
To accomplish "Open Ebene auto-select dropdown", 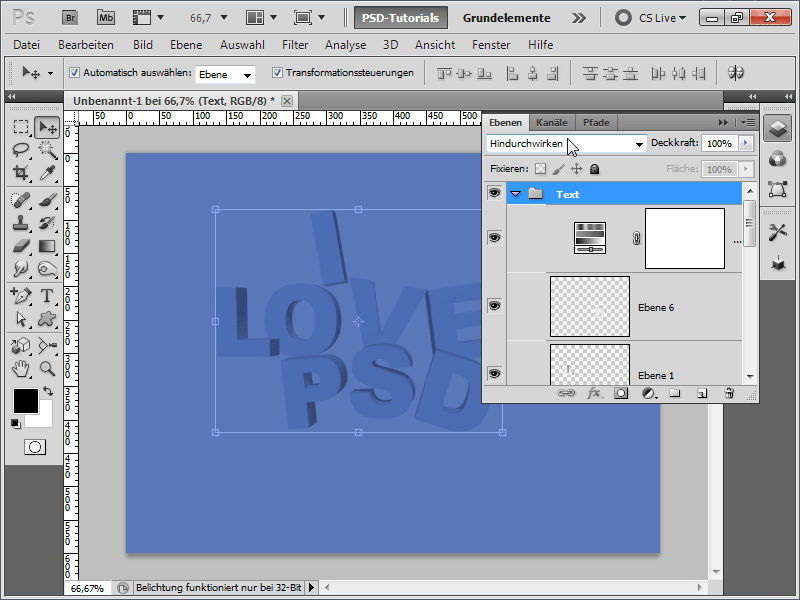I will click(x=225, y=74).
